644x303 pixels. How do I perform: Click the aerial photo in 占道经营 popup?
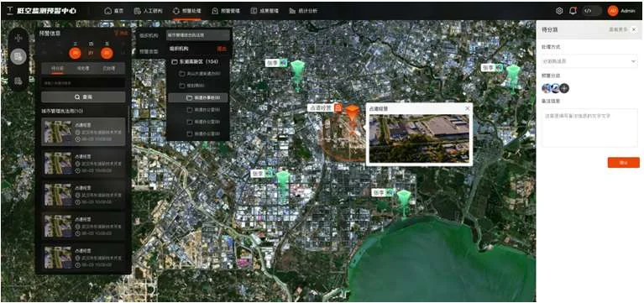click(x=419, y=138)
